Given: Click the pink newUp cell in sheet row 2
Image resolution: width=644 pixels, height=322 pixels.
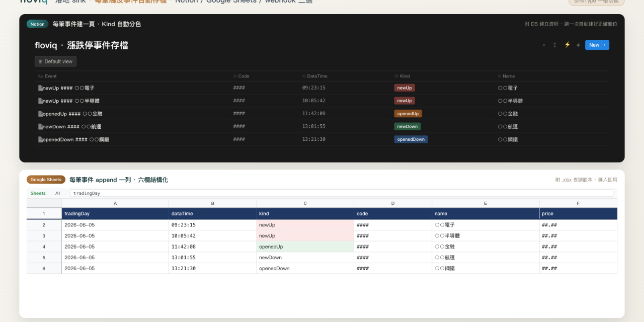Looking at the screenshot, I should coord(305,225).
